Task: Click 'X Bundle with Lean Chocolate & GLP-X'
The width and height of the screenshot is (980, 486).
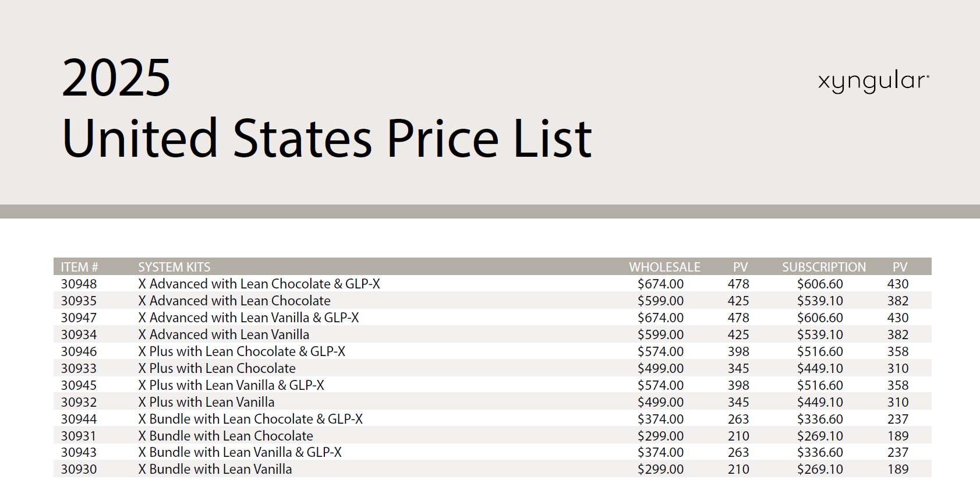Action: point(250,419)
